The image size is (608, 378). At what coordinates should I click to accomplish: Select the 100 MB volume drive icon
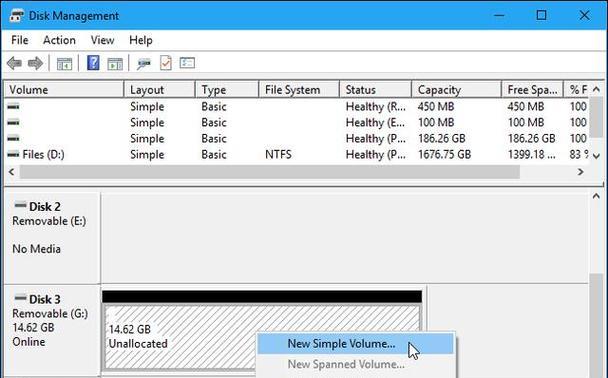pos(13,123)
